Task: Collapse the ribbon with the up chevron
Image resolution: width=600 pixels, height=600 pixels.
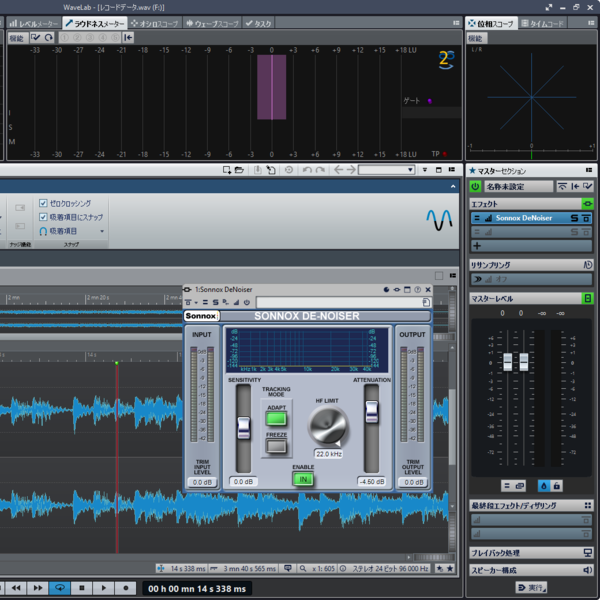Action: (453, 186)
